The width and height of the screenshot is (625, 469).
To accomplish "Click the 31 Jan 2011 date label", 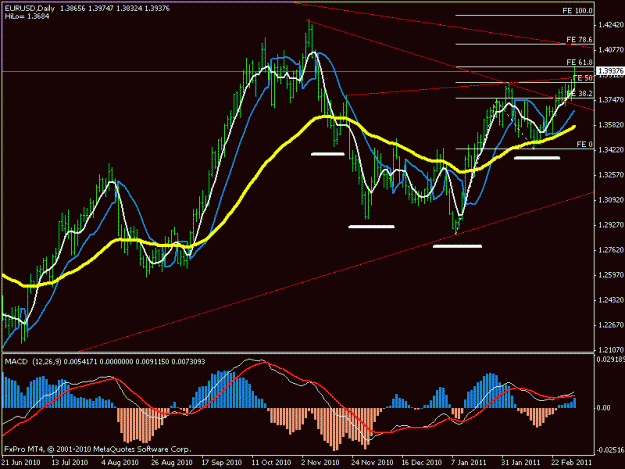I will (521, 462).
